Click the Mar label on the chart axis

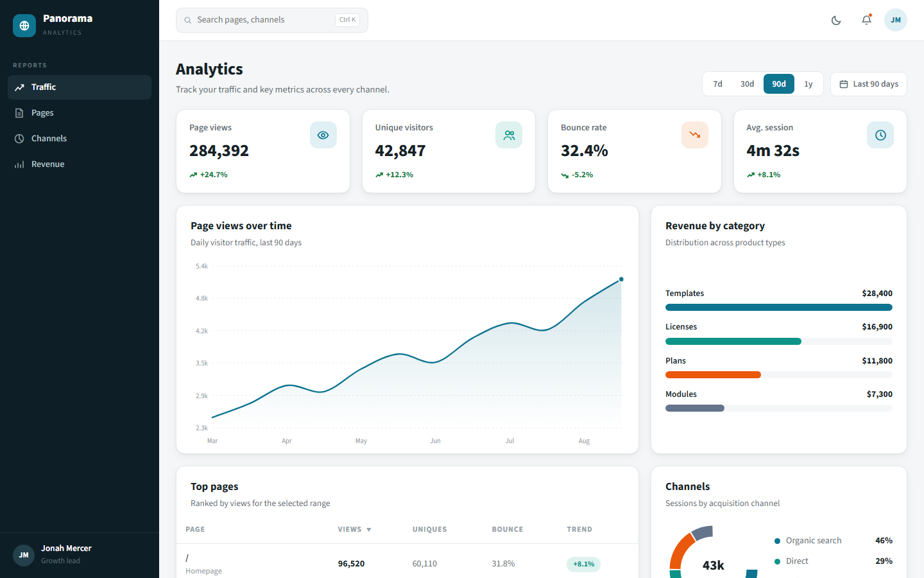(212, 441)
